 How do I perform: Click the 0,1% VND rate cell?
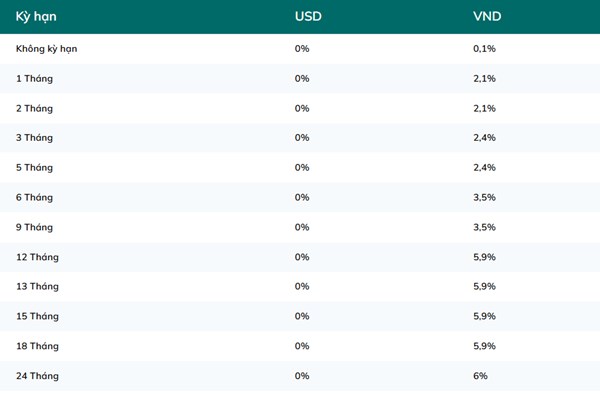tap(484, 49)
